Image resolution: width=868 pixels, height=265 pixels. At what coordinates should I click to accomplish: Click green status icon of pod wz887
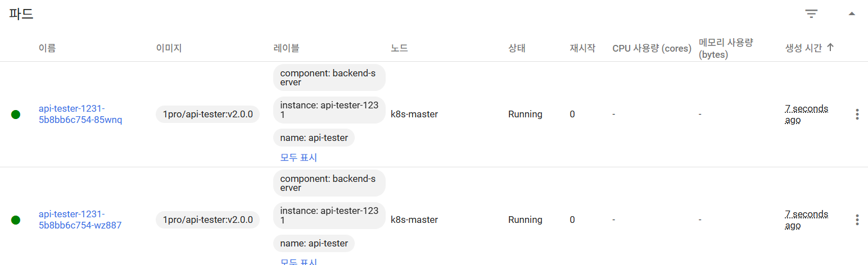[16, 220]
